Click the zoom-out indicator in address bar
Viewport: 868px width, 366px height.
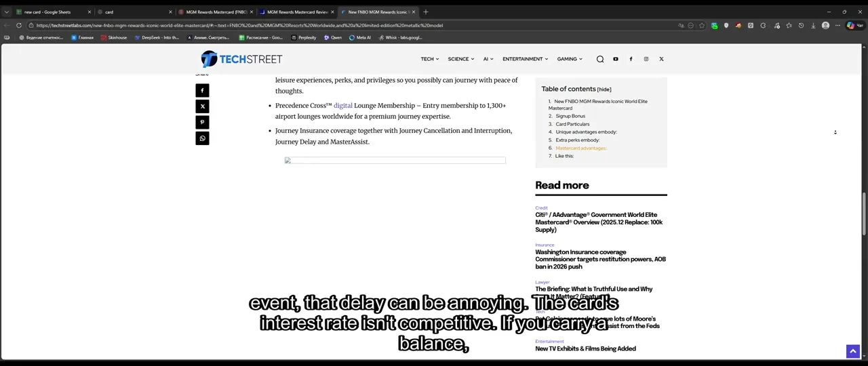tap(691, 25)
